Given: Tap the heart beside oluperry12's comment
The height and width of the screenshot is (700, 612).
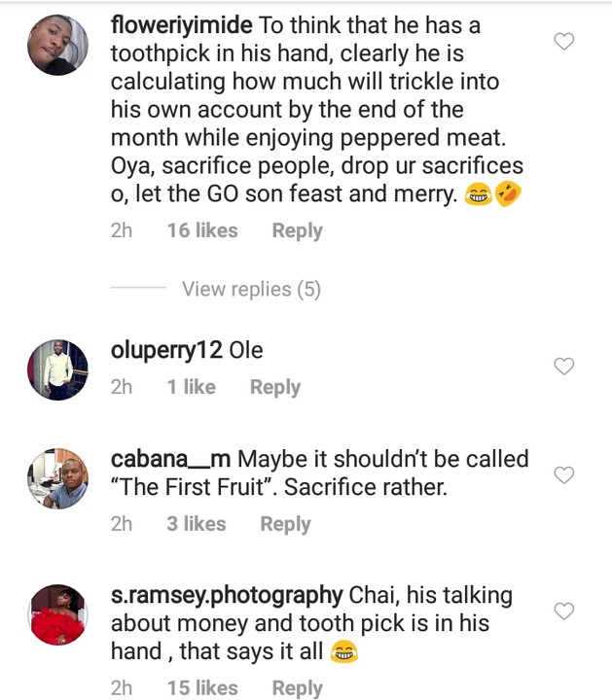Looking at the screenshot, I should [564, 367].
